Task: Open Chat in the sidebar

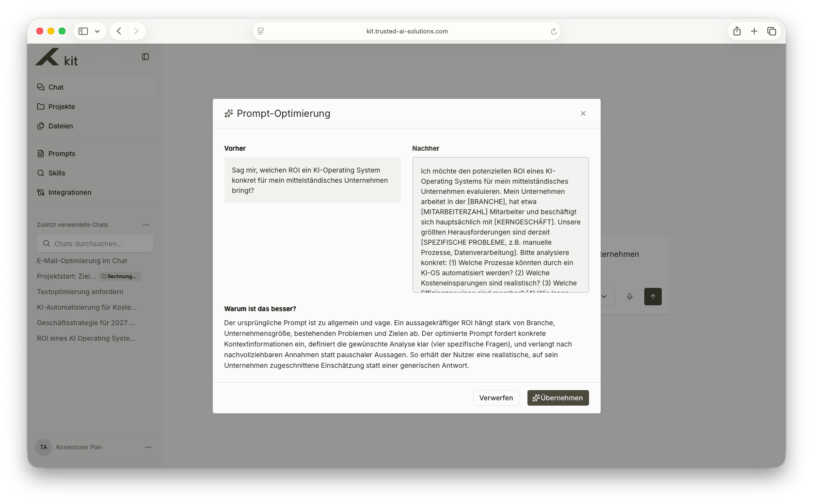Action: 95,87
